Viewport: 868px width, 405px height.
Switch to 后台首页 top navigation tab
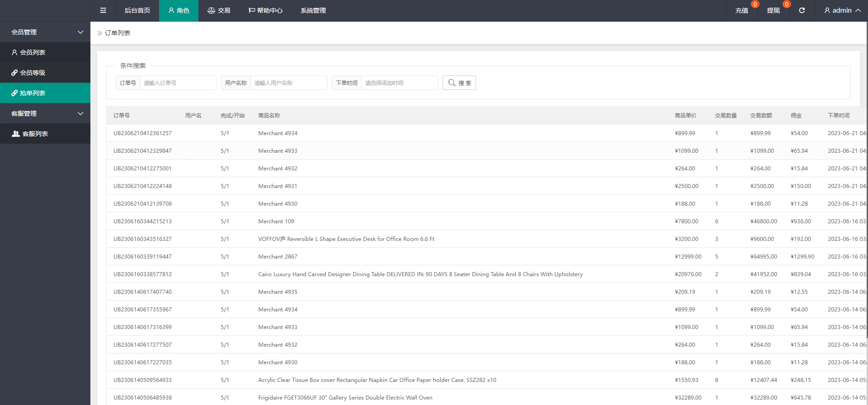click(x=137, y=10)
